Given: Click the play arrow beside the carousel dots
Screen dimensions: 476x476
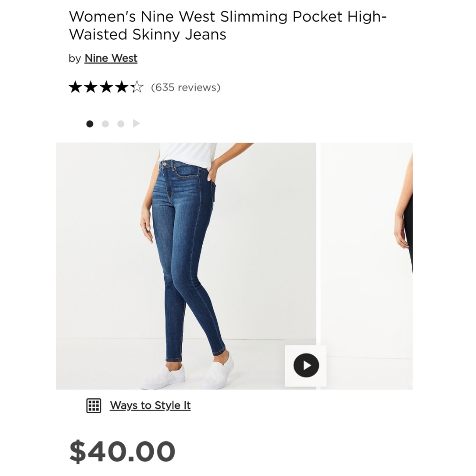Looking at the screenshot, I should (137, 123).
